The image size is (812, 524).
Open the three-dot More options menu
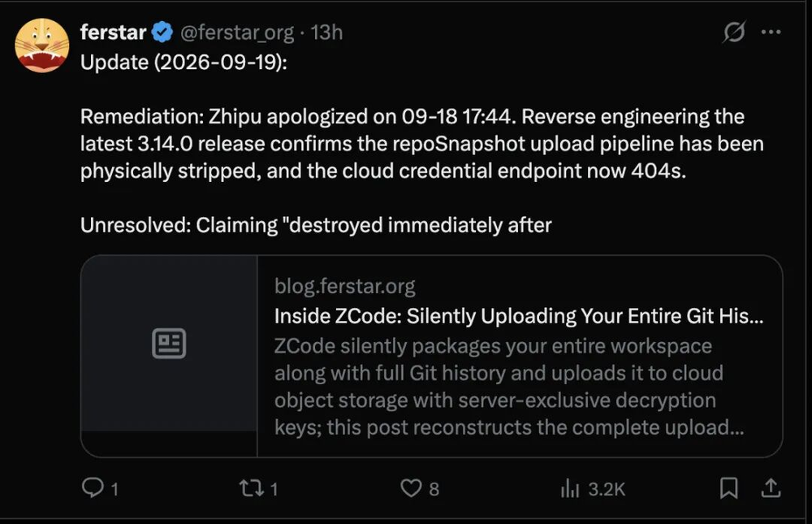pyautogui.click(x=771, y=32)
